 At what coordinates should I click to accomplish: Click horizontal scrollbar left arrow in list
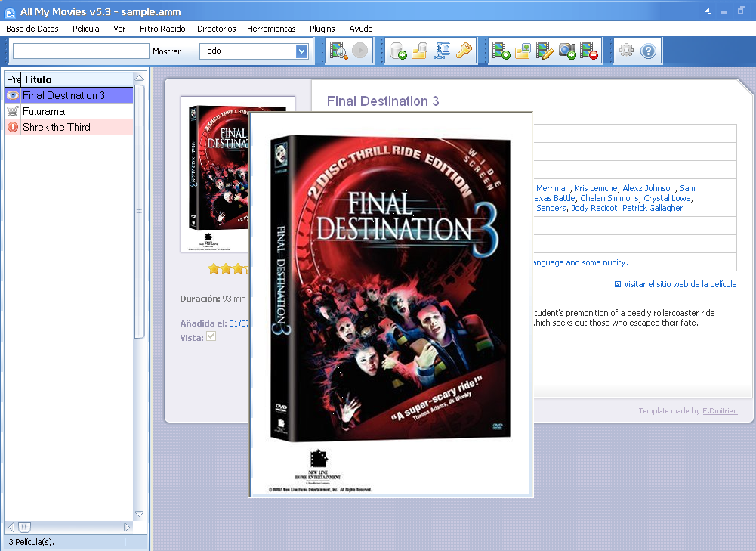[11, 528]
